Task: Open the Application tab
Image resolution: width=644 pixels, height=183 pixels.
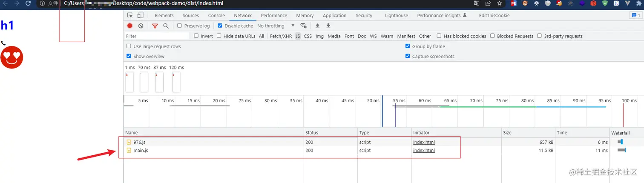Action: (x=334, y=16)
